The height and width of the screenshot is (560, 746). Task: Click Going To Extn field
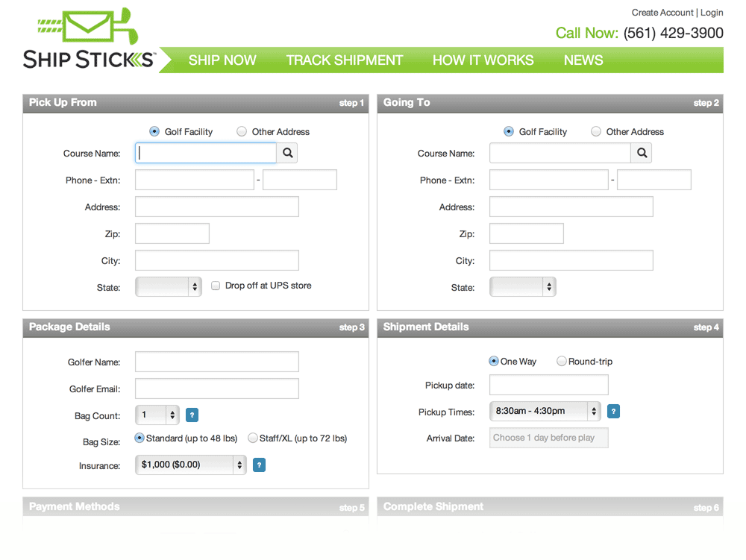[x=654, y=180]
